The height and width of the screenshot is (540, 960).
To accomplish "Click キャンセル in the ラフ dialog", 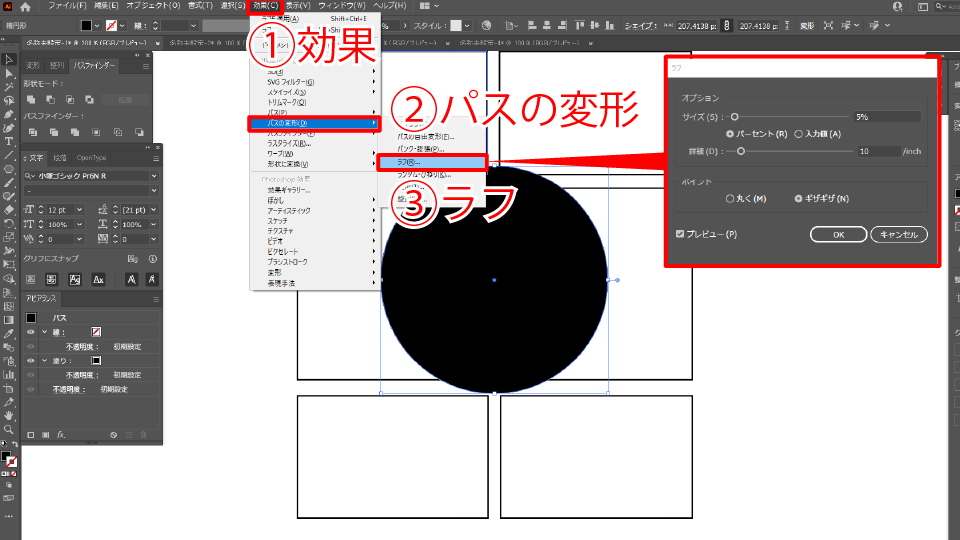I will pos(899,234).
